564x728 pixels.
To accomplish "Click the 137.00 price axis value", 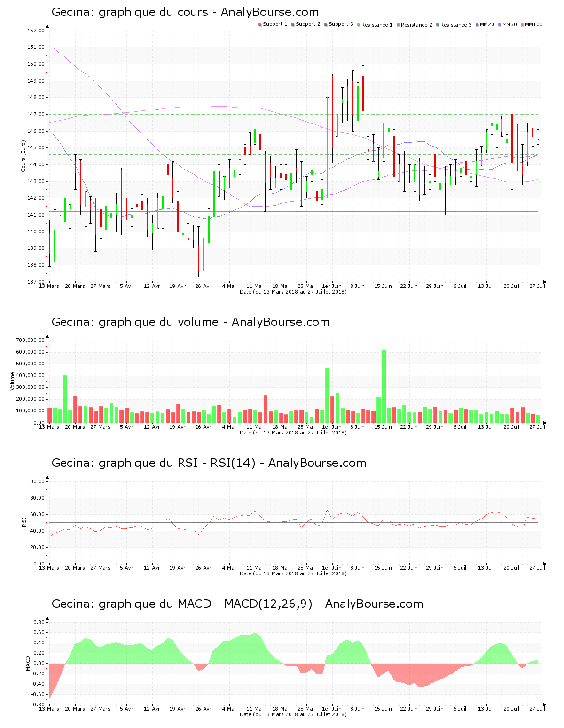I will pyautogui.click(x=36, y=282).
